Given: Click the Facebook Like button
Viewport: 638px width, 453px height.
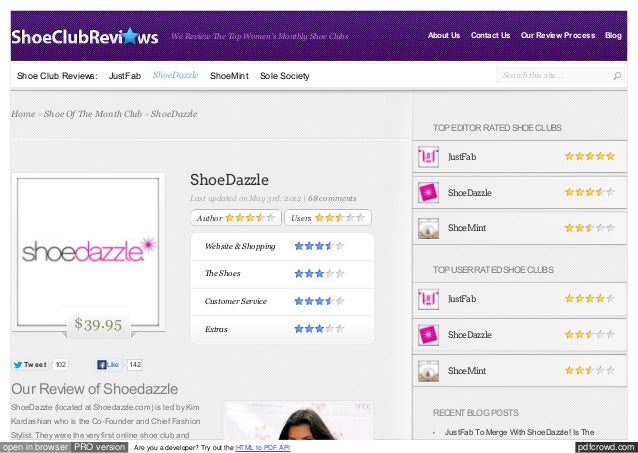Looking at the screenshot, I should [109, 365].
